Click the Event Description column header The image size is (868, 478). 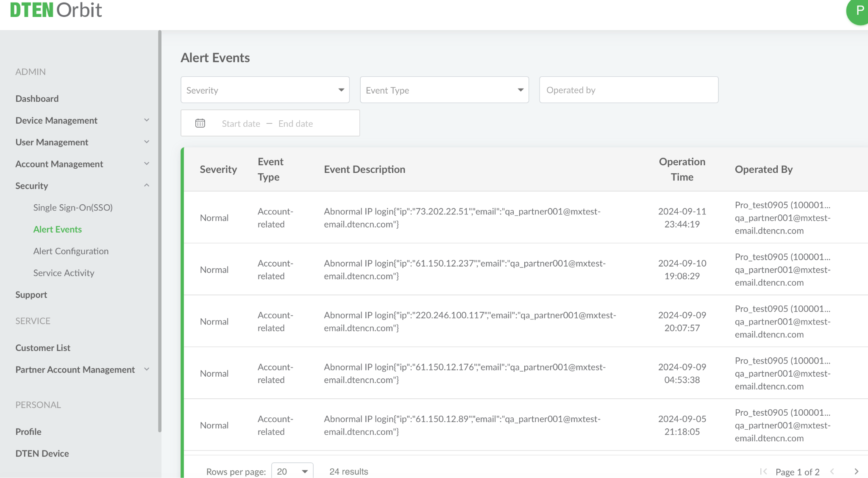coord(364,170)
